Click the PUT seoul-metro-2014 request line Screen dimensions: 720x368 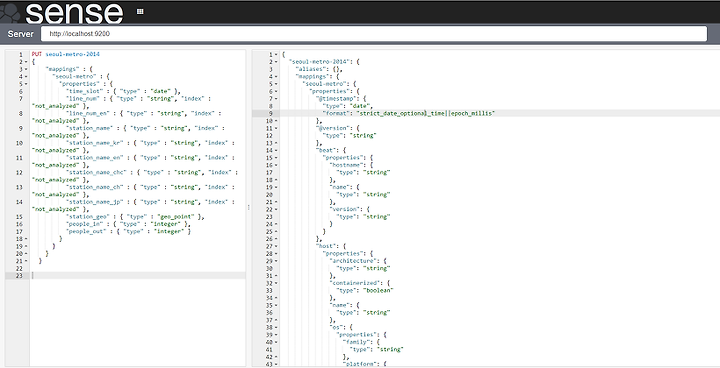[x=66, y=54]
